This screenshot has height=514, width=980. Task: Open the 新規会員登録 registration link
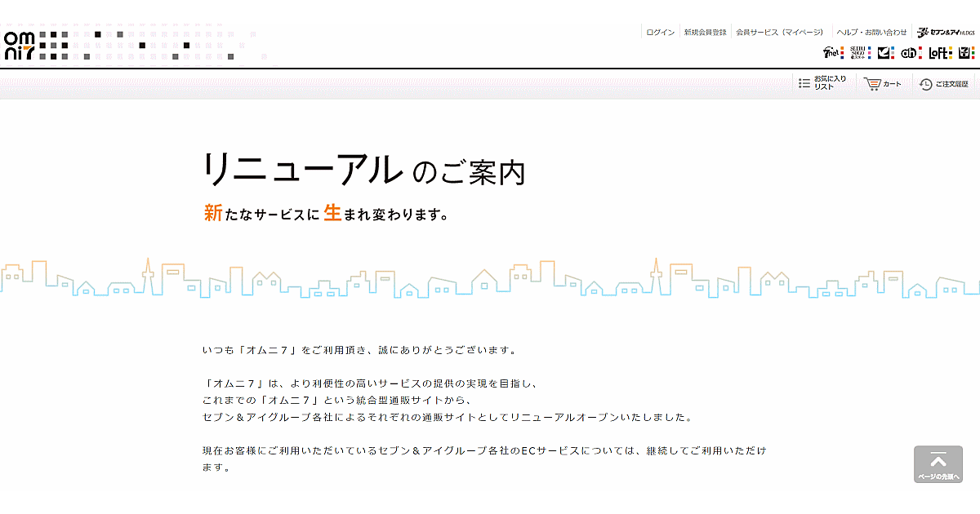[x=705, y=33]
